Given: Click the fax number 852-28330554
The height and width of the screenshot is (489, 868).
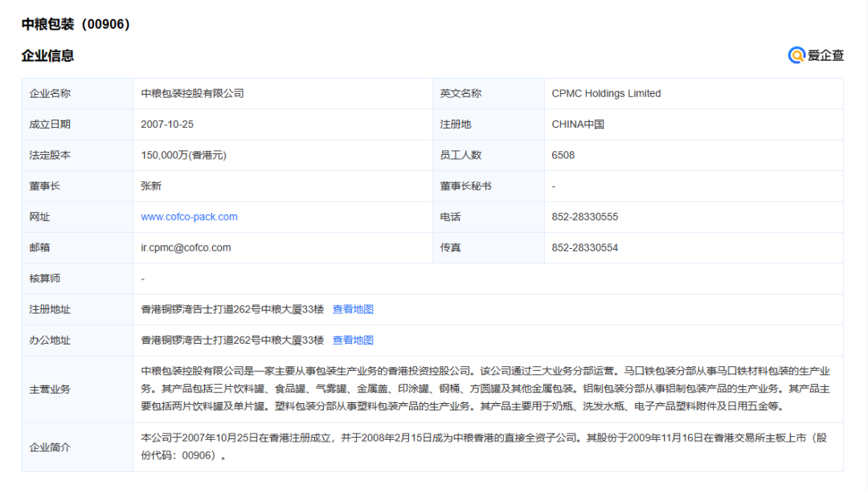Looking at the screenshot, I should pyautogui.click(x=584, y=248).
